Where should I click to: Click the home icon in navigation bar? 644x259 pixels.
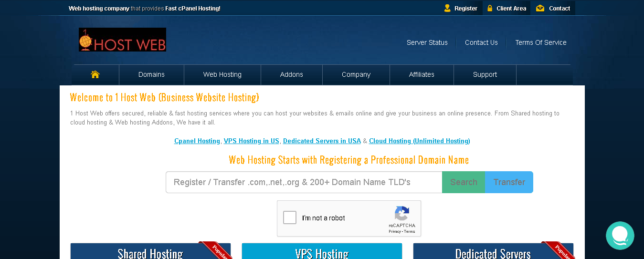[x=95, y=74]
